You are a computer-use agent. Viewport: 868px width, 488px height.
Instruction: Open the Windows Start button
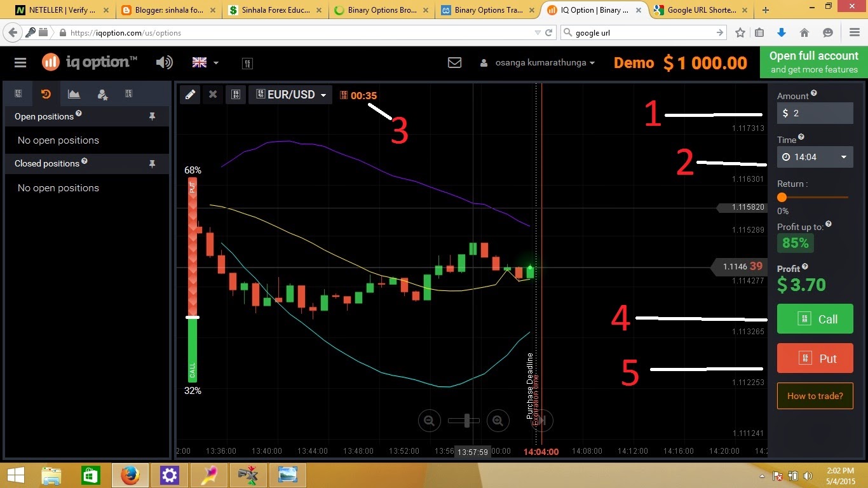15,475
